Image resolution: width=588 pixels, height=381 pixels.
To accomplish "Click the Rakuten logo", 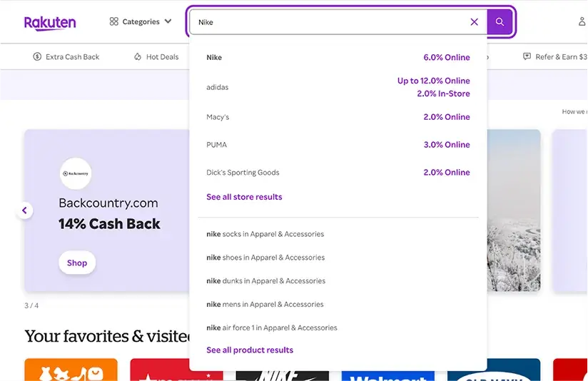I will pos(50,23).
